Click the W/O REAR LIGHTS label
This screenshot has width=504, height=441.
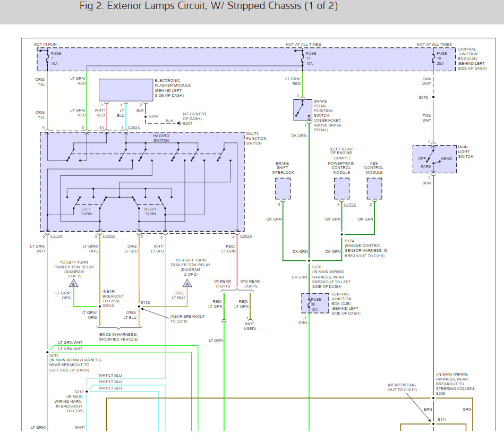250,284
